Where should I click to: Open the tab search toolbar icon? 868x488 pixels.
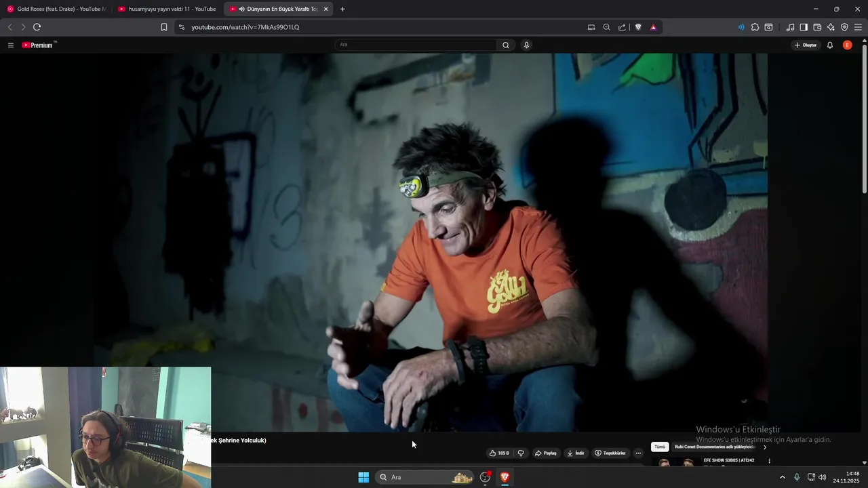click(768, 27)
